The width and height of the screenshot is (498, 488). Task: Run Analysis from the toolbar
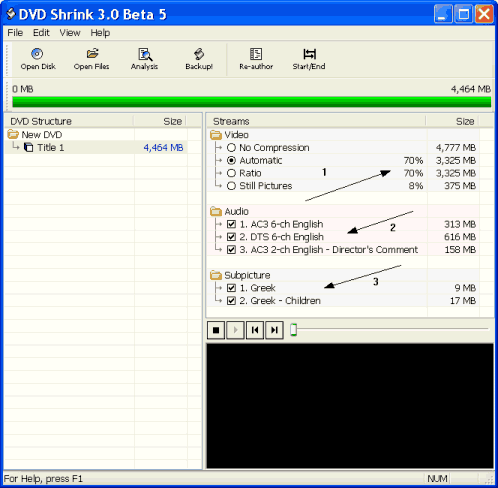[x=144, y=59]
